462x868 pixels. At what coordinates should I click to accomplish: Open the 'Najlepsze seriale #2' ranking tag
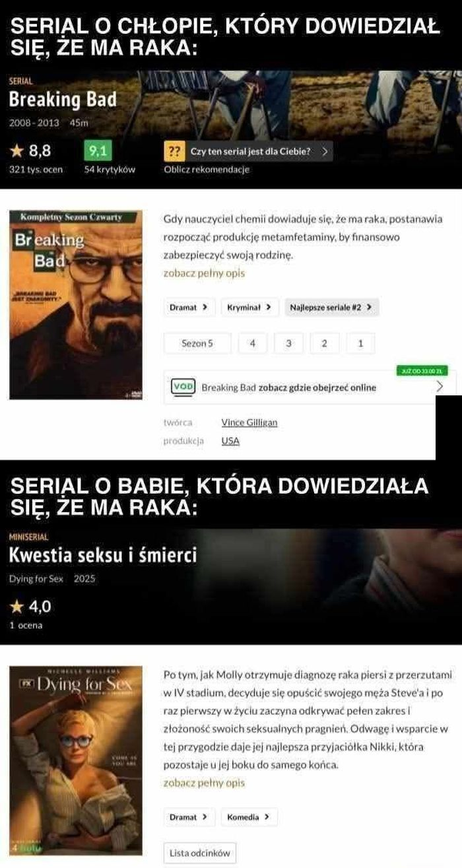click(332, 307)
